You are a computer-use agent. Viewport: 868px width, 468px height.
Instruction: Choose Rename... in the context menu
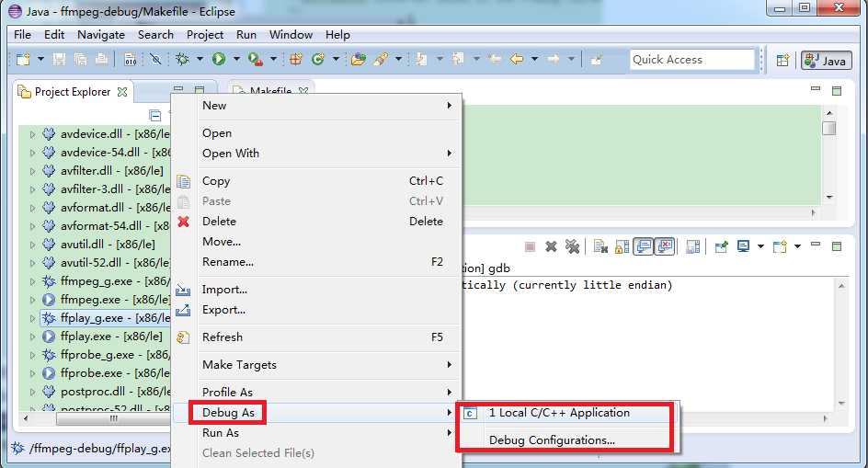pos(316,262)
